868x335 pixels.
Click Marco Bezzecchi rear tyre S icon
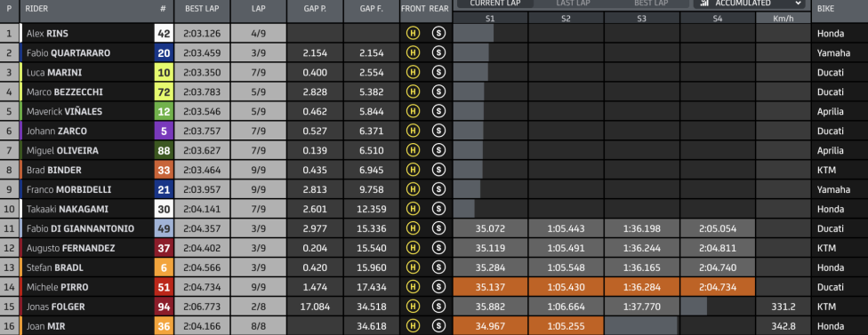pos(439,92)
